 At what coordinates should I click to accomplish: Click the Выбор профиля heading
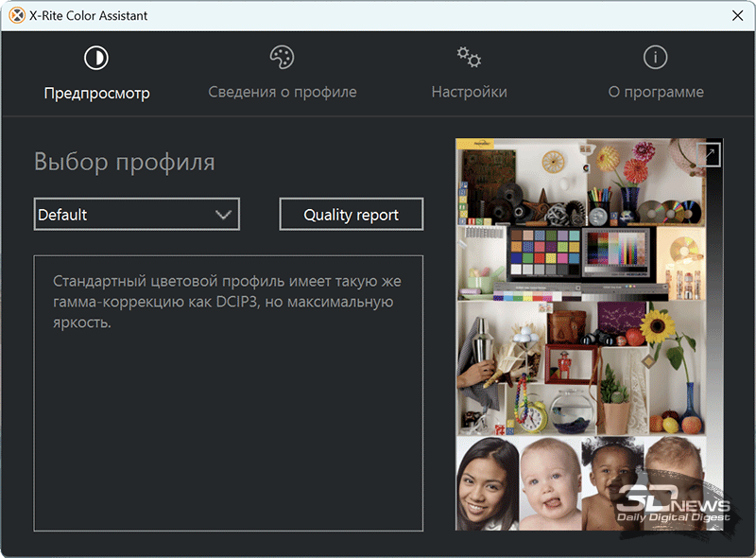tap(125, 162)
